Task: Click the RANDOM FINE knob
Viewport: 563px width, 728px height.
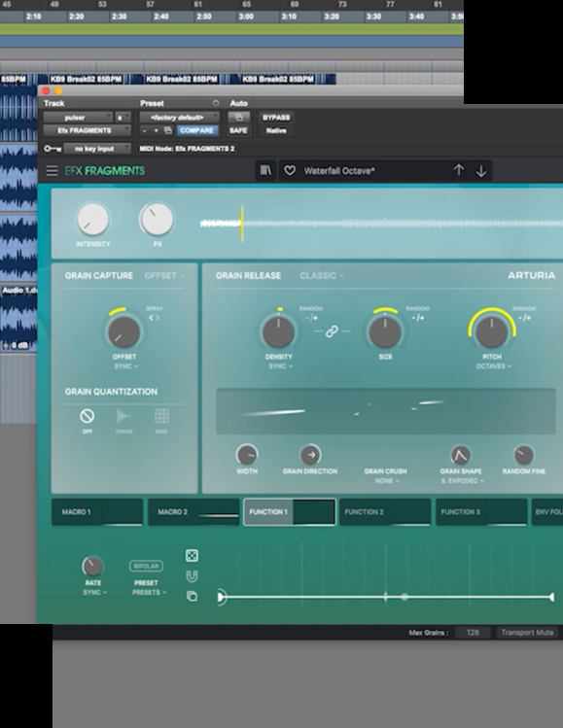Action: point(524,455)
